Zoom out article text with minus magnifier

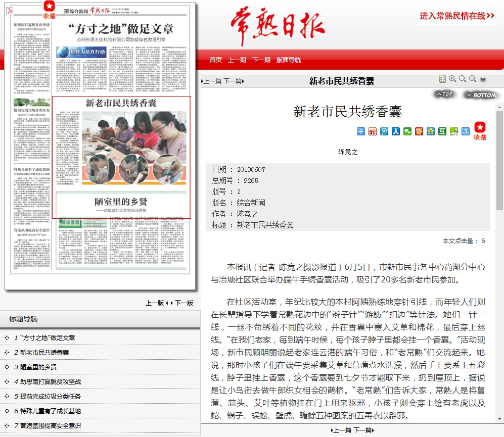tap(473, 79)
